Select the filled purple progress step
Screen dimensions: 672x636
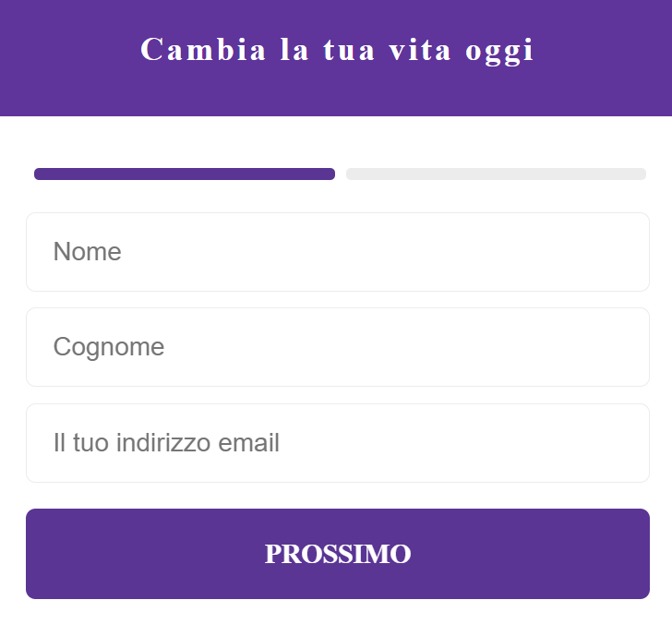point(185,174)
